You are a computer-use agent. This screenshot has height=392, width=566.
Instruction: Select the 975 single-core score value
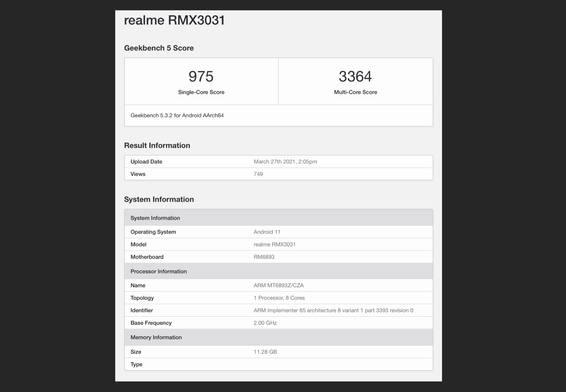201,77
